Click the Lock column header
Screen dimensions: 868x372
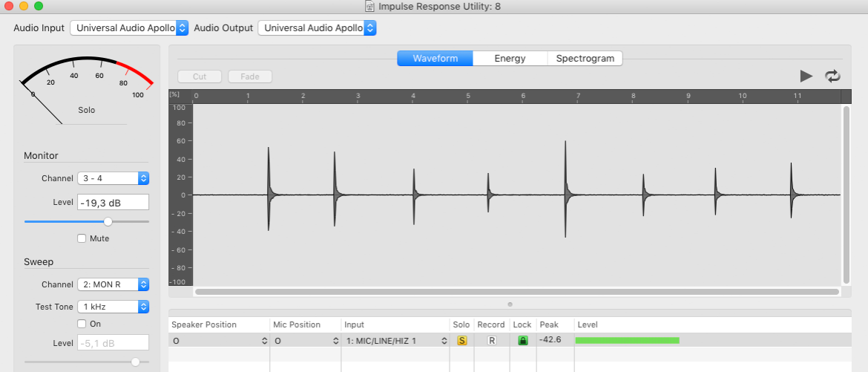(x=522, y=324)
